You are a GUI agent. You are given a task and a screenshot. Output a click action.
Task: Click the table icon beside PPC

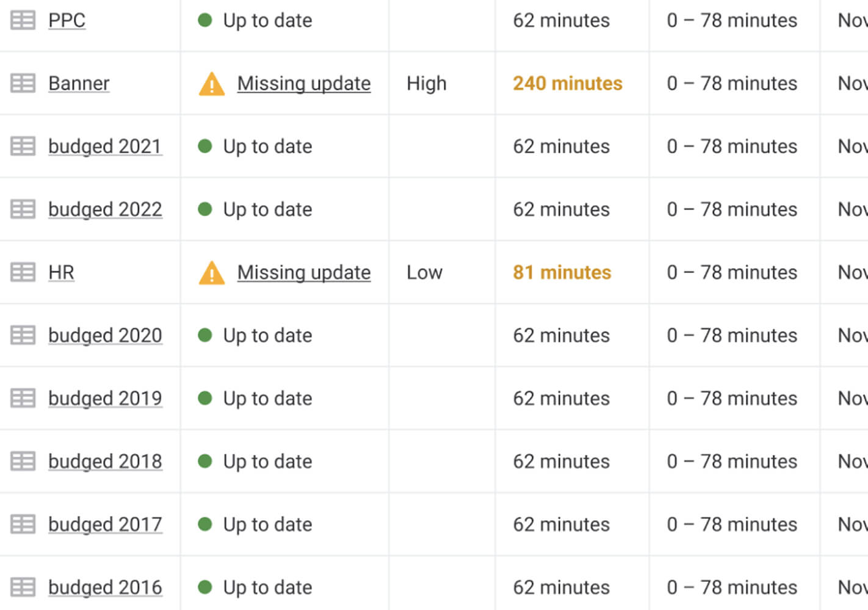tap(23, 20)
